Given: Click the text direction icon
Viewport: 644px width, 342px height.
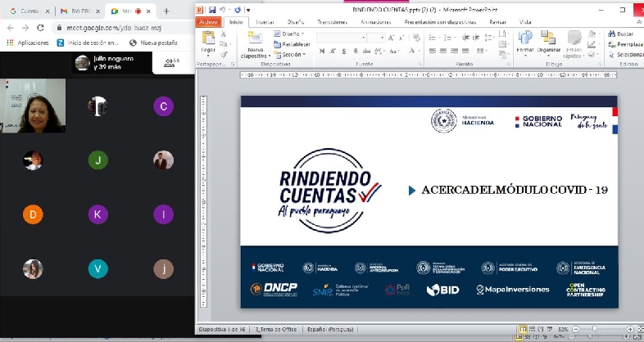Looking at the screenshot, I should (502, 34).
